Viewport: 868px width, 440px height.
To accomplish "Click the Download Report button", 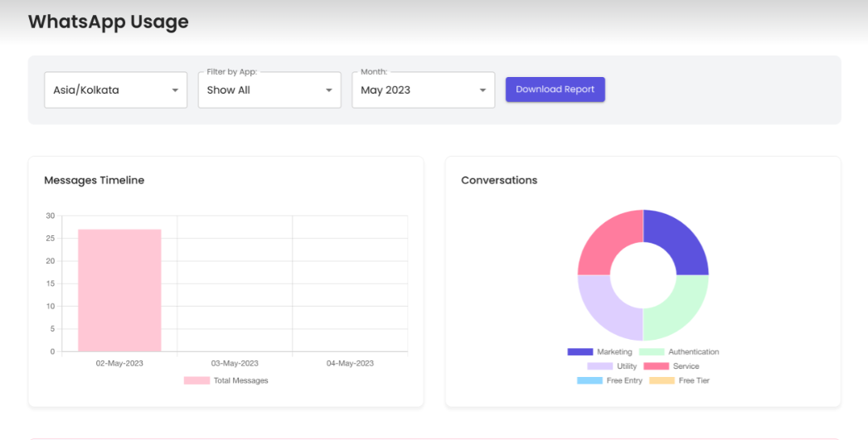I will coord(555,89).
